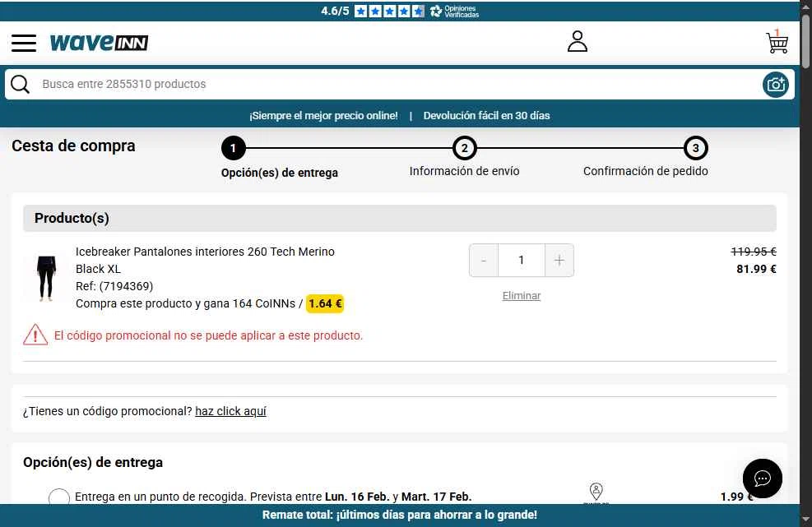Open the Icebreaker pants product thumbnail

[46, 278]
